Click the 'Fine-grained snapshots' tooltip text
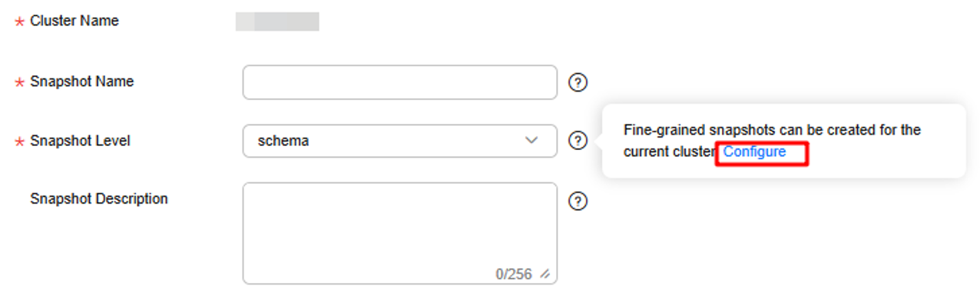980x296 pixels. pyautogui.click(x=772, y=141)
